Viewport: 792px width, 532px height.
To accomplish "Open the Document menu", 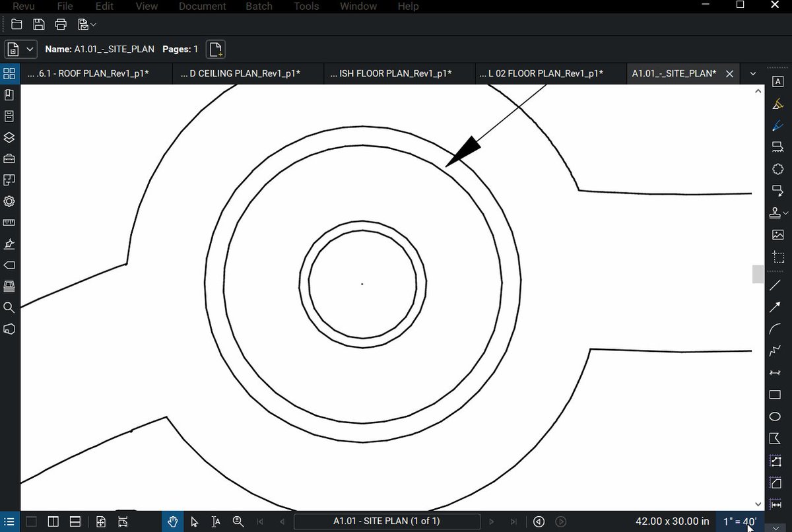I will [201, 6].
